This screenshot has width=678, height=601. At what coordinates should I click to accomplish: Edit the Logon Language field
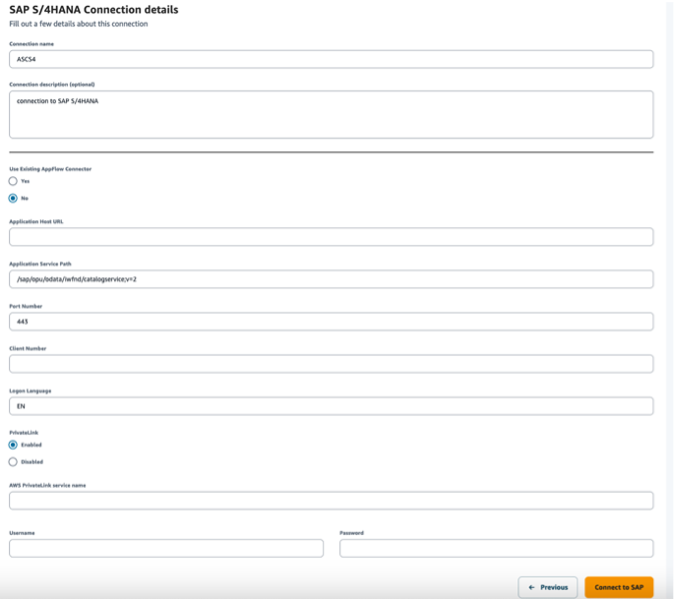click(x=331, y=406)
